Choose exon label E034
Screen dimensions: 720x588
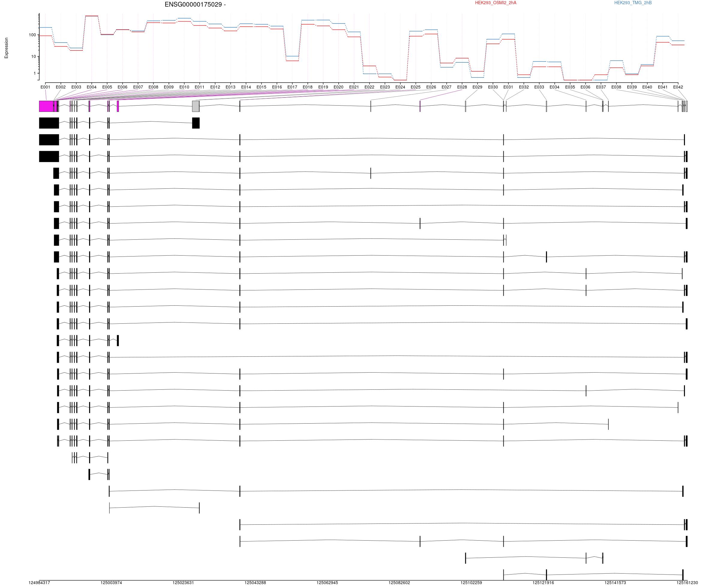tap(554, 87)
